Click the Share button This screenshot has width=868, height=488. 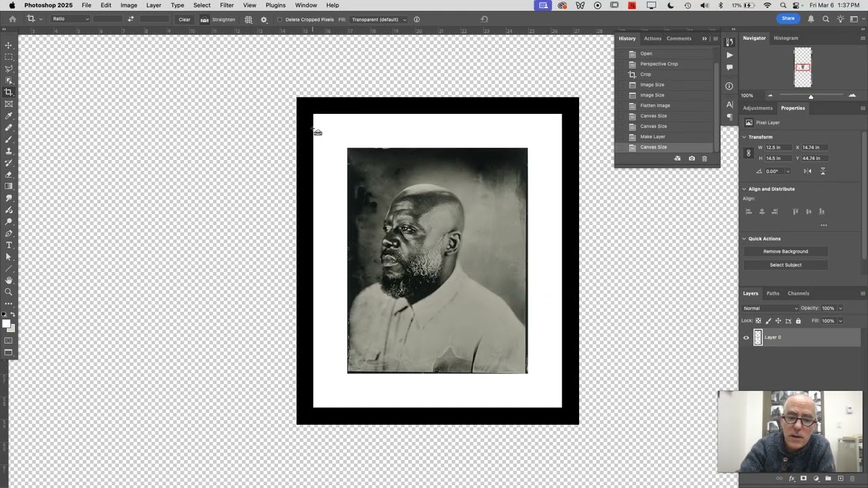pos(788,19)
